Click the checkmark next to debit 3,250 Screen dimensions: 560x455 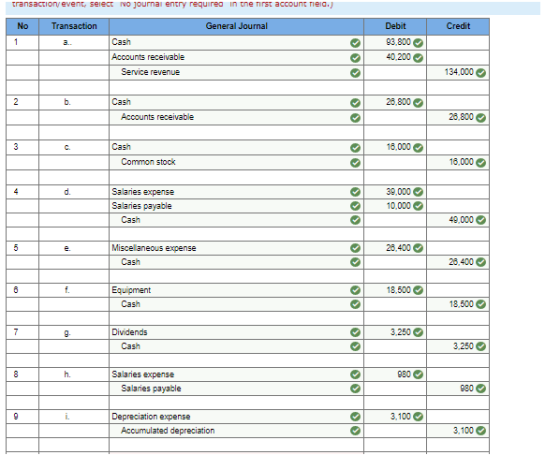click(x=418, y=332)
